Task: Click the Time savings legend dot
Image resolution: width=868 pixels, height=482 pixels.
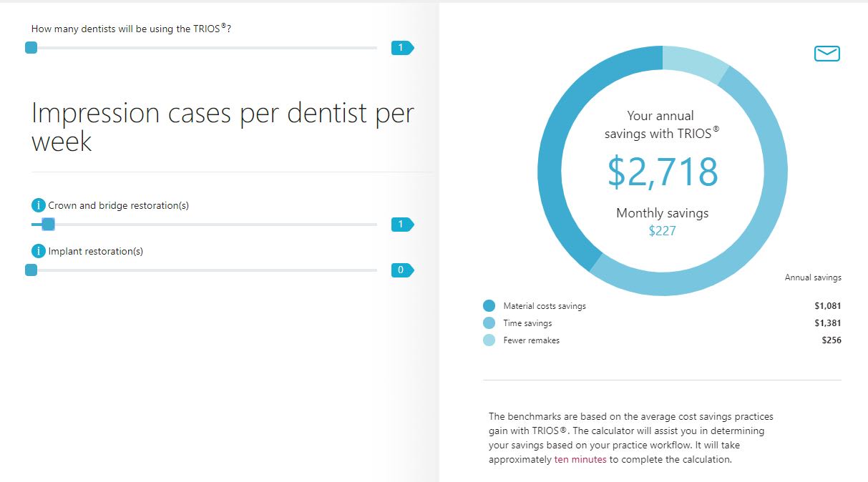Action: click(x=489, y=323)
